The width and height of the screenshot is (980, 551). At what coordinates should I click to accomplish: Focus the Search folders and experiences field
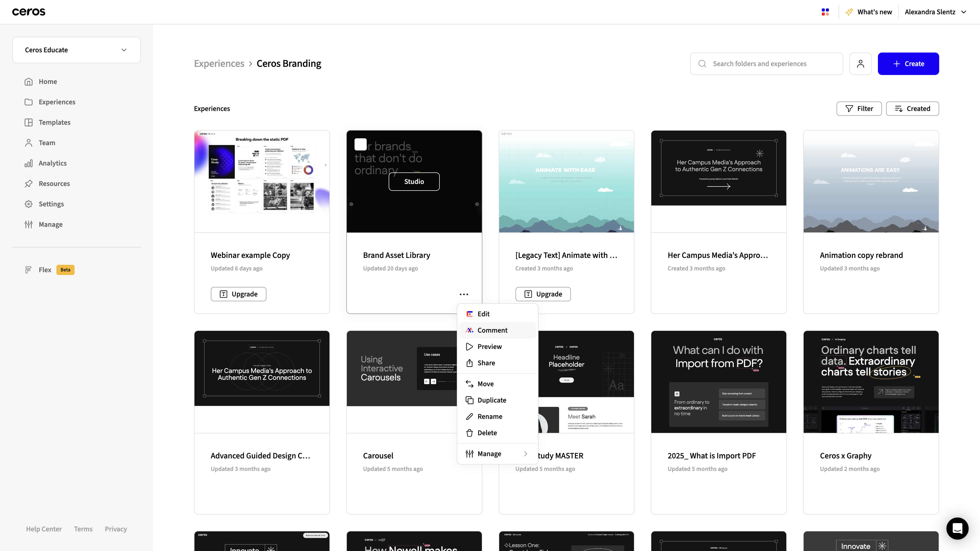[767, 64]
